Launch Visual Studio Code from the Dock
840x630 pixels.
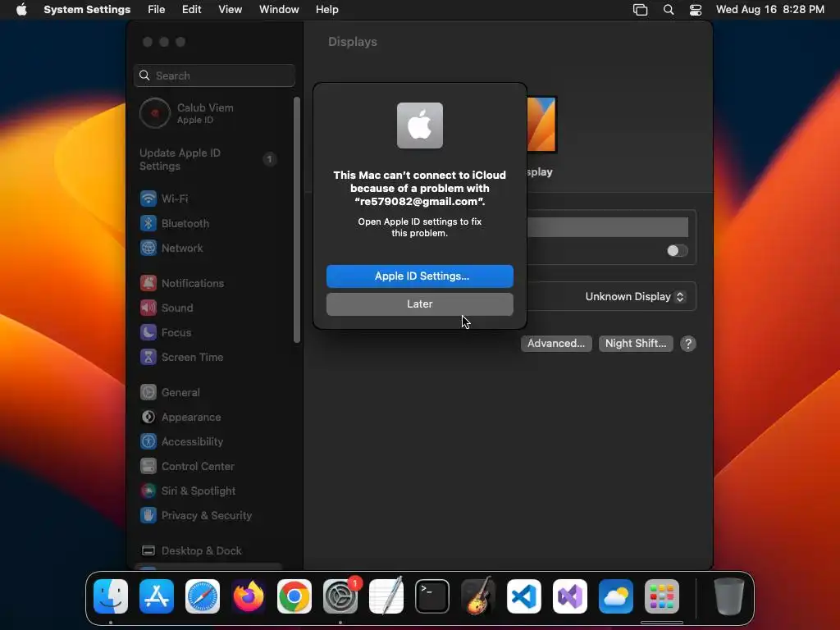pyautogui.click(x=524, y=596)
